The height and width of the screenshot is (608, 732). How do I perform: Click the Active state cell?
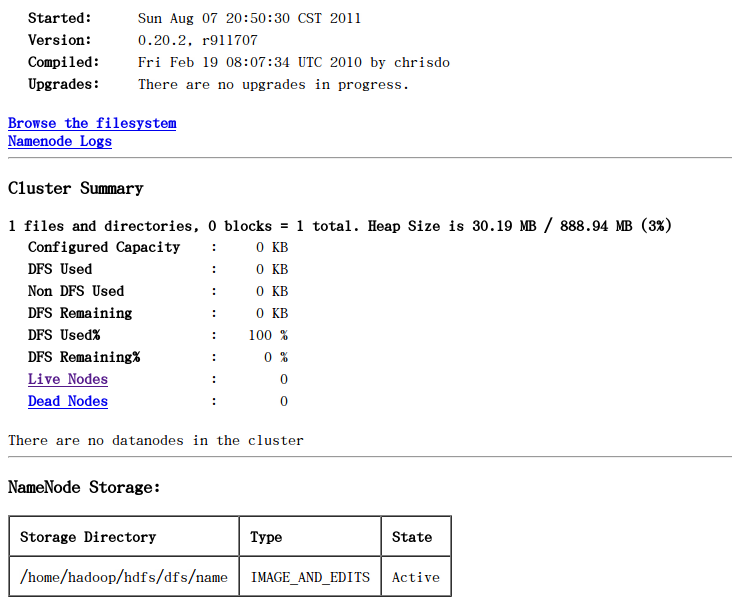tap(416, 577)
